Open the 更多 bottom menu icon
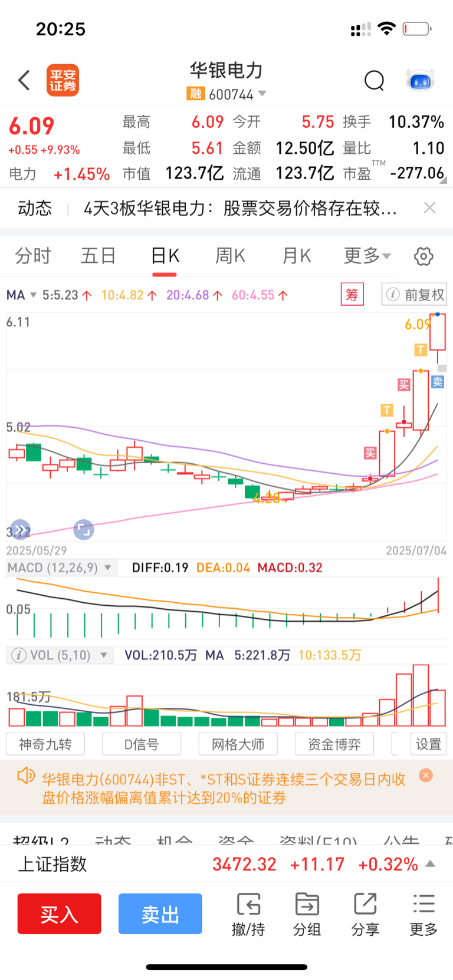 [424, 915]
